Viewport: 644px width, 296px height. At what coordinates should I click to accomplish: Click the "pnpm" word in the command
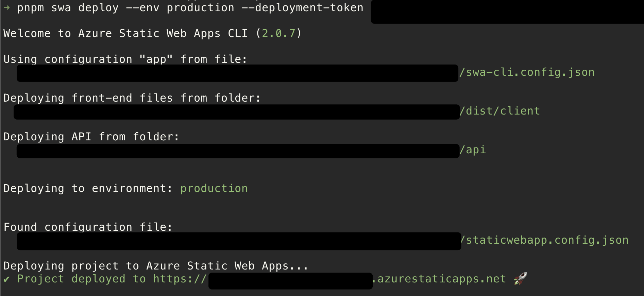pyautogui.click(x=30, y=8)
